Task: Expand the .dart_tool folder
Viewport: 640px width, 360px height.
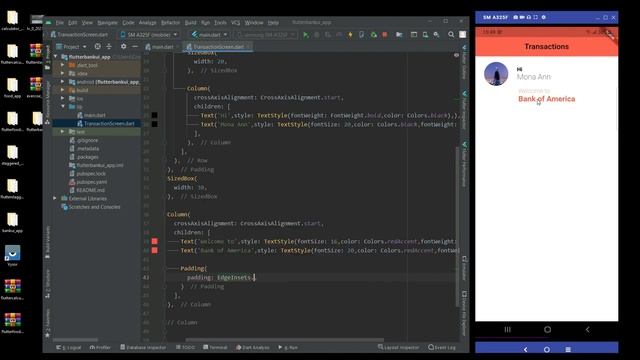Action: click(62, 65)
